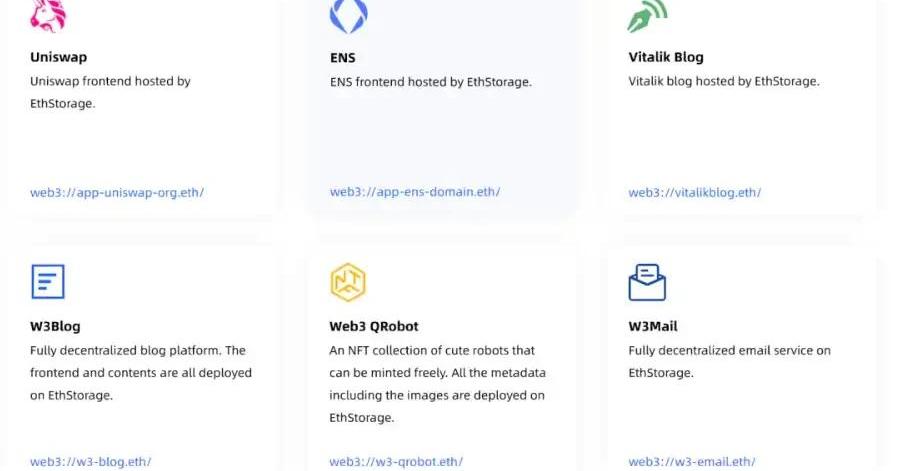The width and height of the screenshot is (904, 471).
Task: Open the web3://app-ens-domain.eth/ link
Action: pyautogui.click(x=415, y=192)
